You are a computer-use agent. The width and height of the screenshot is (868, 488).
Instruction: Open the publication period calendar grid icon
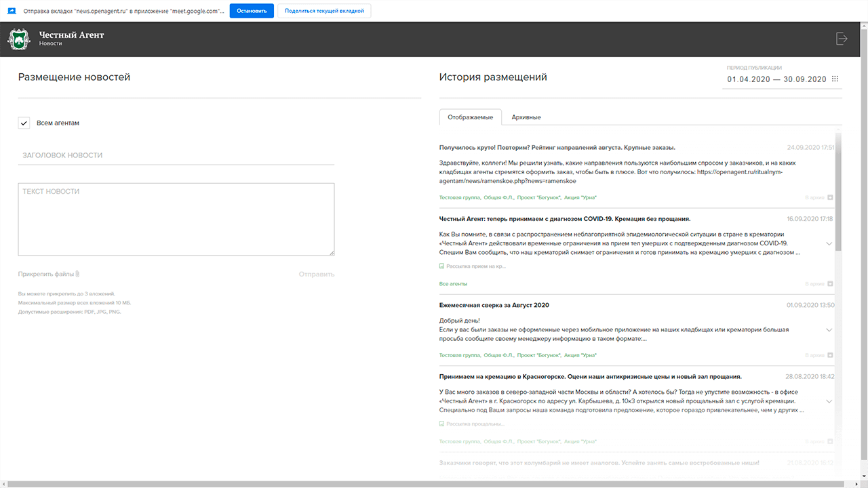click(x=835, y=79)
